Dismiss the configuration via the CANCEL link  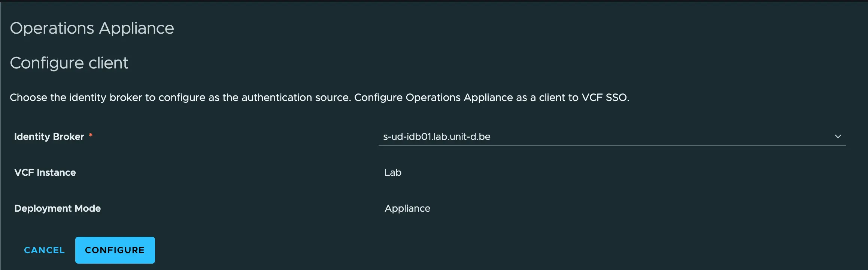[x=44, y=250]
